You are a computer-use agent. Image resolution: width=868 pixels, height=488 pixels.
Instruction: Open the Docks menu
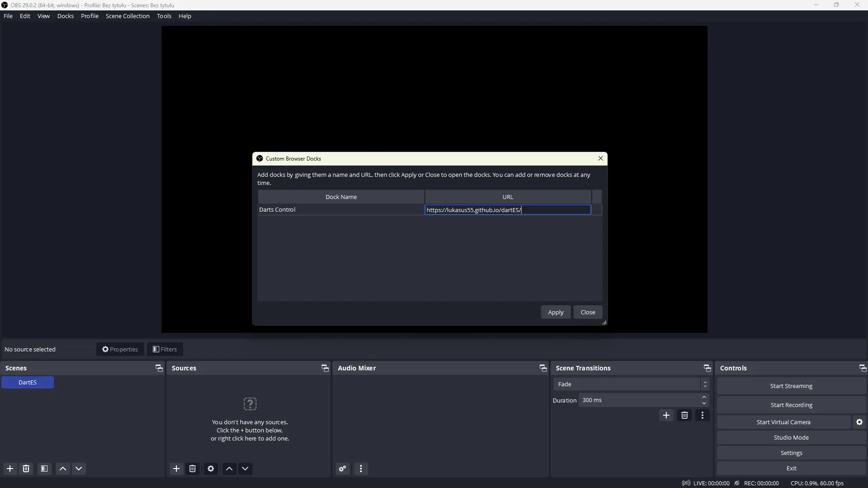pyautogui.click(x=65, y=16)
